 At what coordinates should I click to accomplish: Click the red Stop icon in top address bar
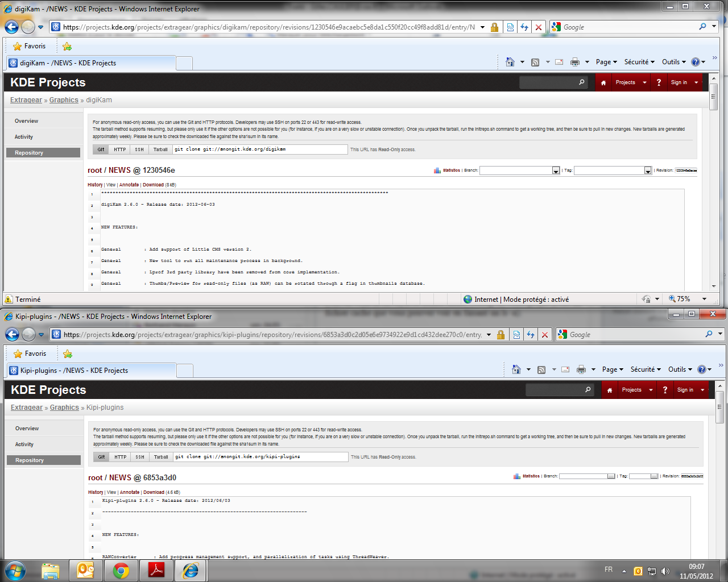click(539, 27)
